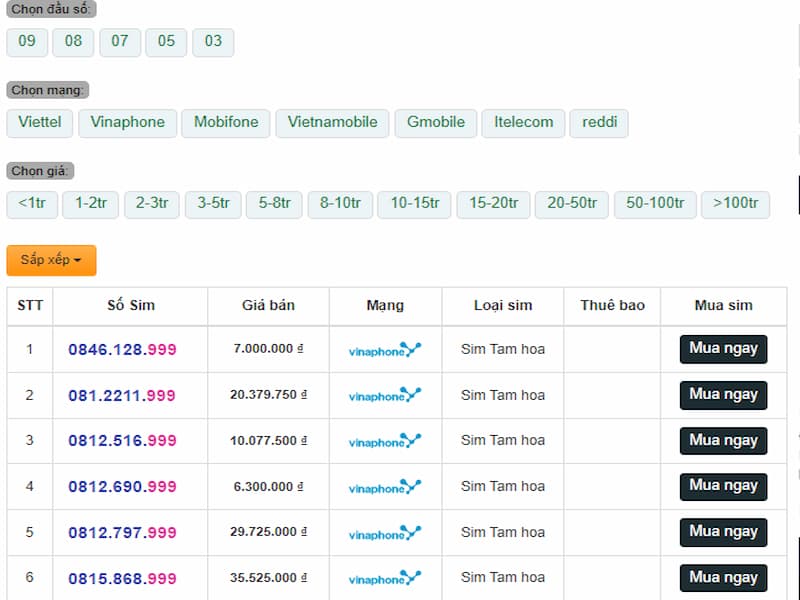Choose price range 50-100tr

click(655, 204)
